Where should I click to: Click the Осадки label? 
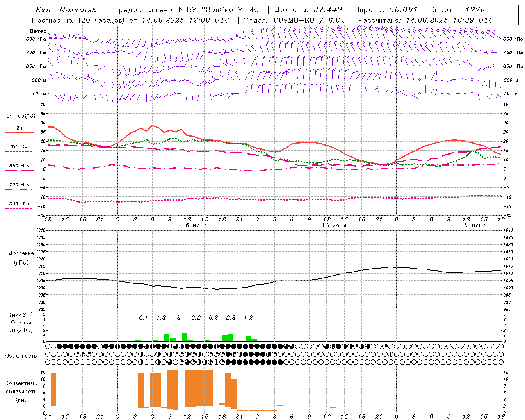pos(21,322)
